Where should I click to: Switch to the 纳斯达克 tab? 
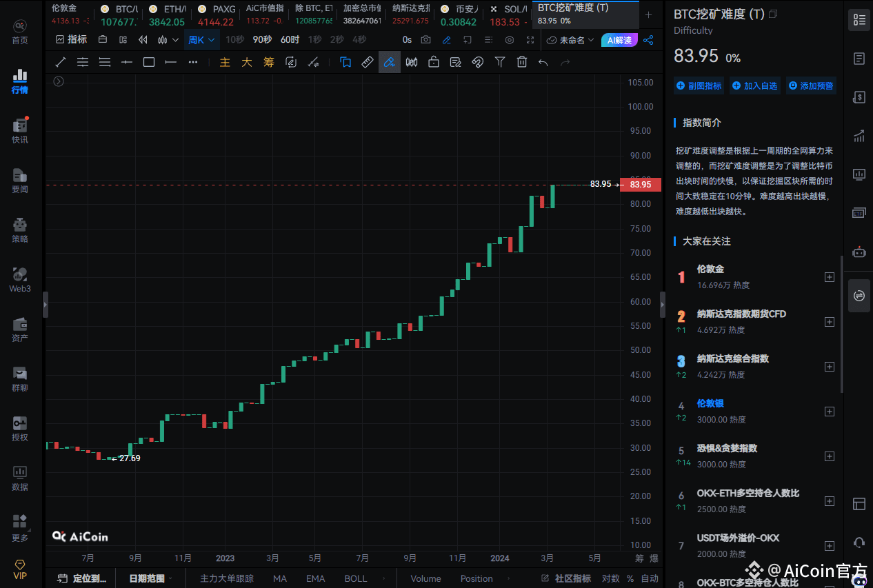(x=410, y=14)
